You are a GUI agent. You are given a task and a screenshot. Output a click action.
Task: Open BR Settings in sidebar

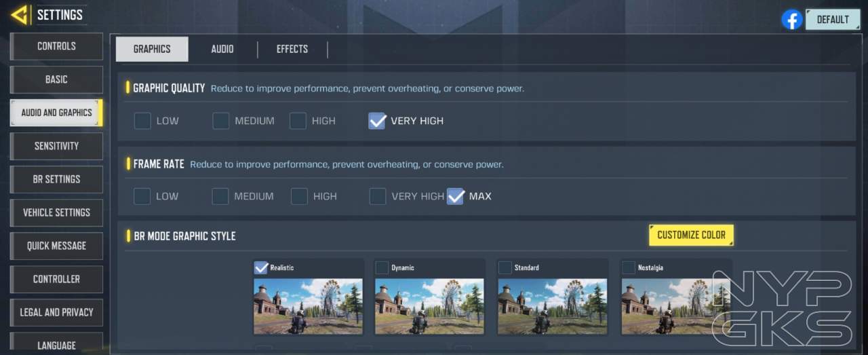coord(56,179)
